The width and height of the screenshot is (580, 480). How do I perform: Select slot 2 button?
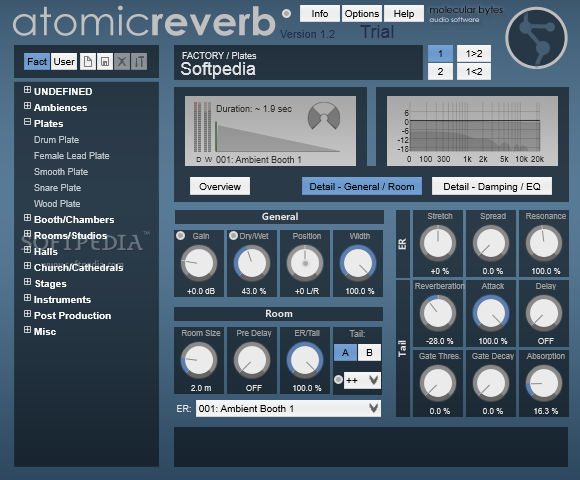(x=440, y=71)
